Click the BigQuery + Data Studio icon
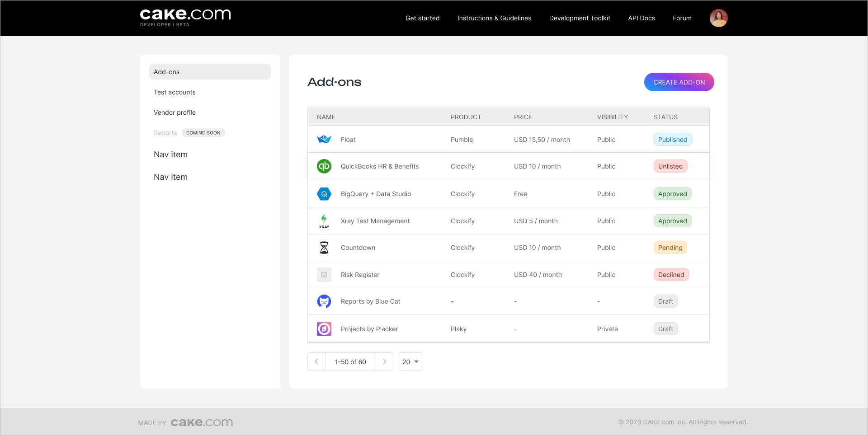This screenshot has width=868, height=436. pos(324,194)
